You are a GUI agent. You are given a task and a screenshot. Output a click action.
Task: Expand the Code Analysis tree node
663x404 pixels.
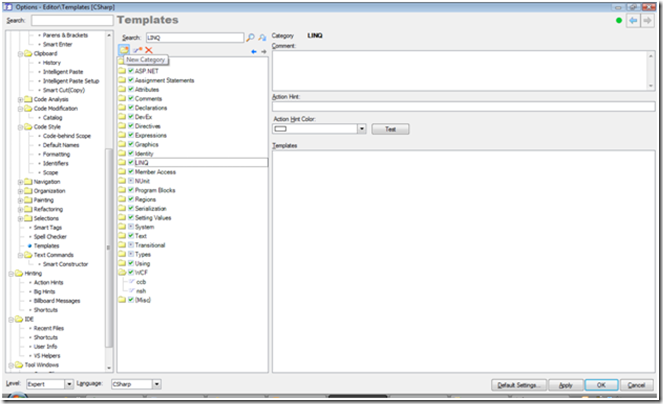click(20, 99)
